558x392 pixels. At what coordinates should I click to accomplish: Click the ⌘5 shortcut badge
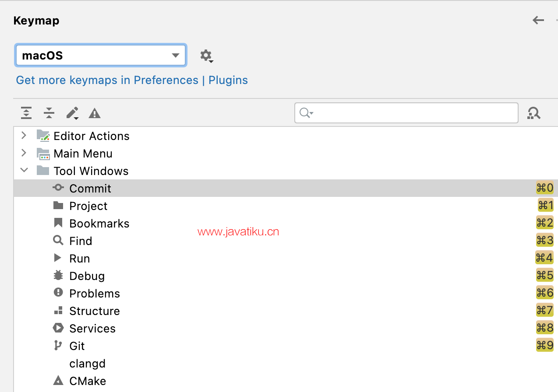[x=545, y=275]
